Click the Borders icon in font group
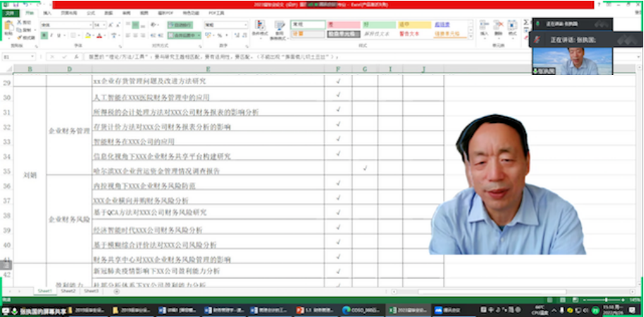Viewport: 644px width, 317px height. pyautogui.click(x=73, y=36)
